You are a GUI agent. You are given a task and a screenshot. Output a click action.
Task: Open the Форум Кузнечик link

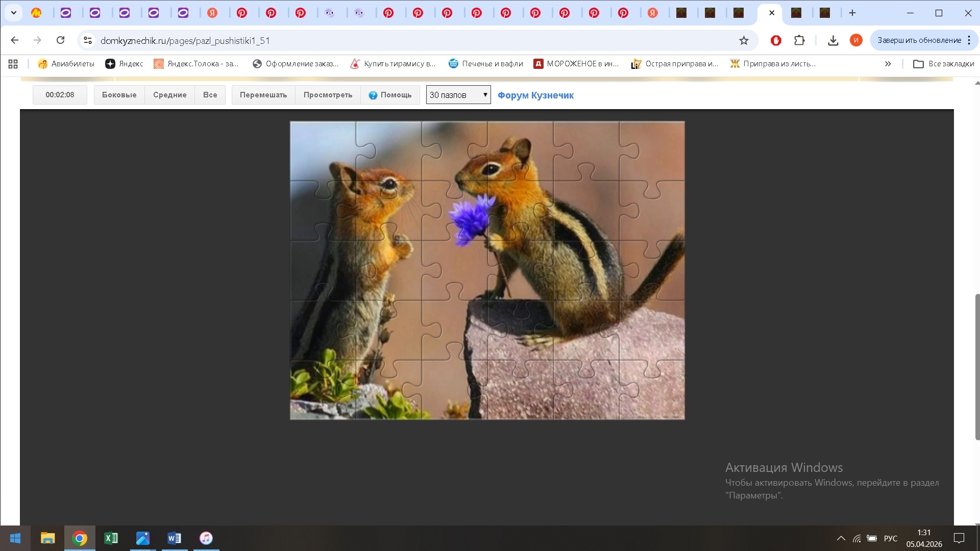click(x=535, y=95)
